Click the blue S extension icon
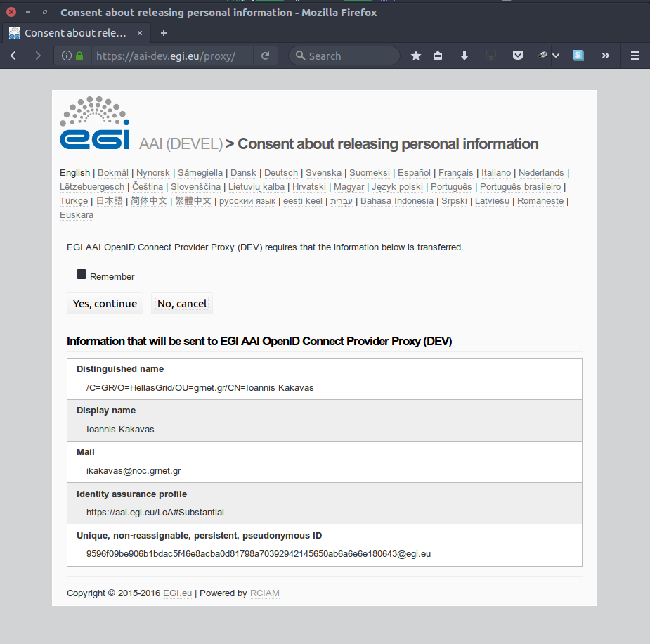Image resolution: width=650 pixels, height=644 pixels. click(578, 56)
